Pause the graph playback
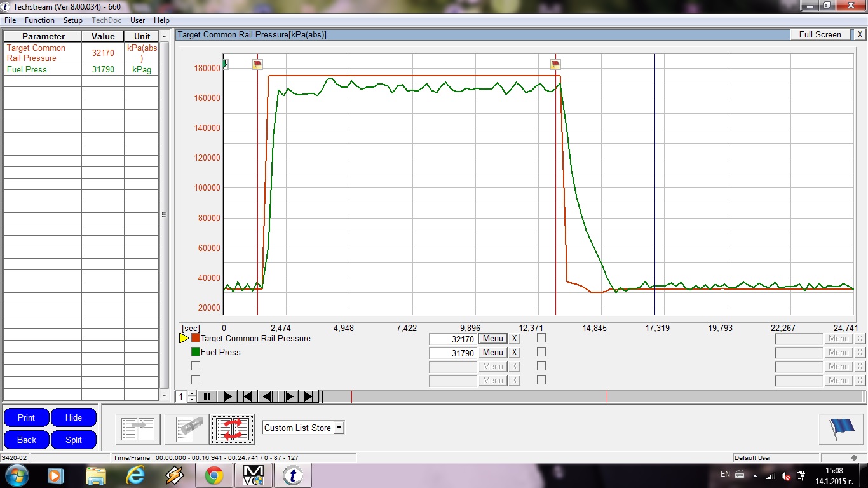868x488 pixels. 207,396
